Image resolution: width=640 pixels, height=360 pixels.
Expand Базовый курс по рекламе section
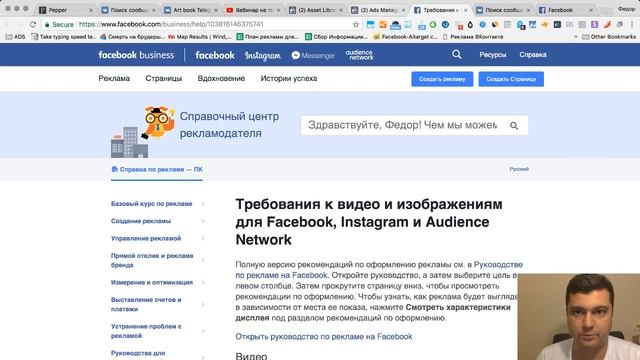pos(158,204)
